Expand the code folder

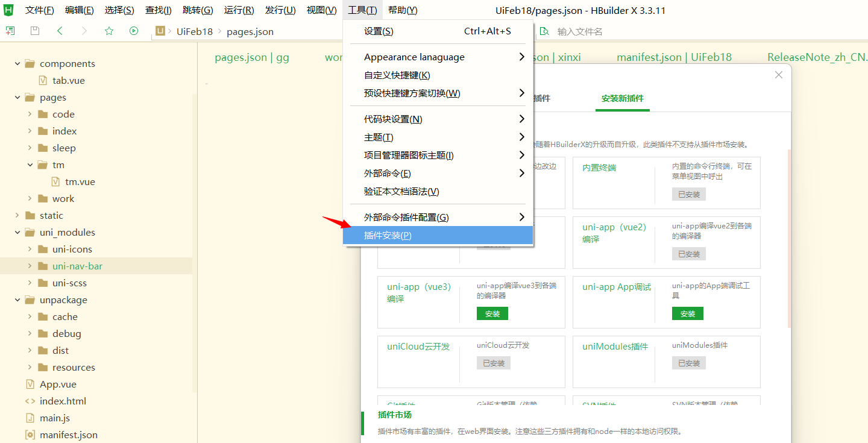pos(30,114)
